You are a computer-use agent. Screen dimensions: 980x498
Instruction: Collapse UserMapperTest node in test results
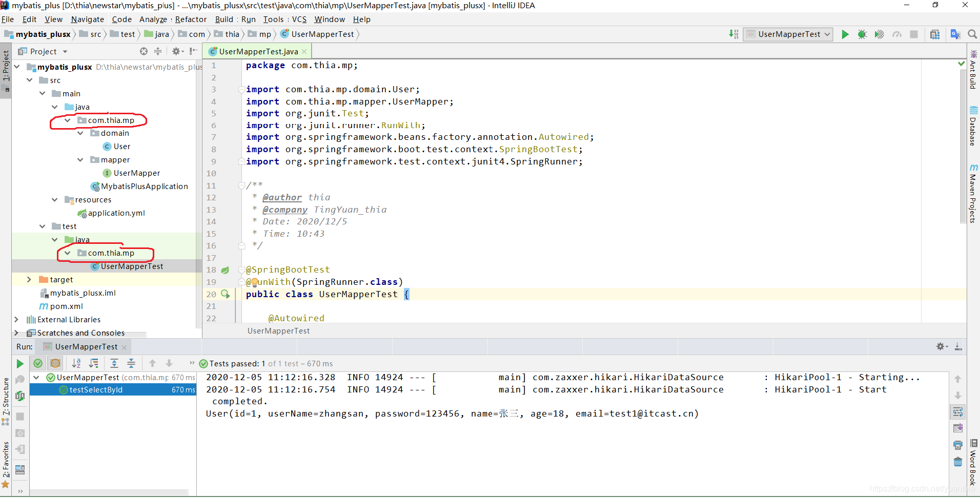coord(36,378)
